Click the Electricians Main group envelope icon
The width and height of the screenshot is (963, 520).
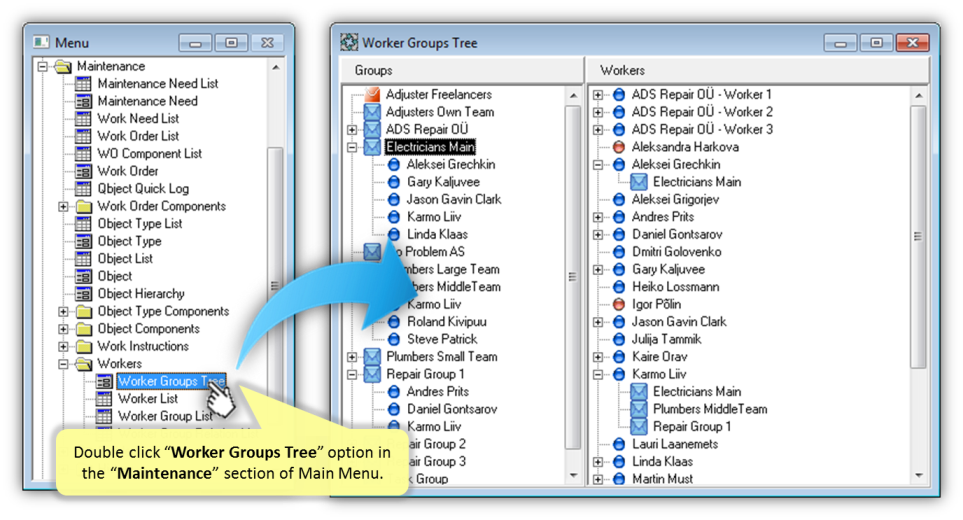point(372,147)
